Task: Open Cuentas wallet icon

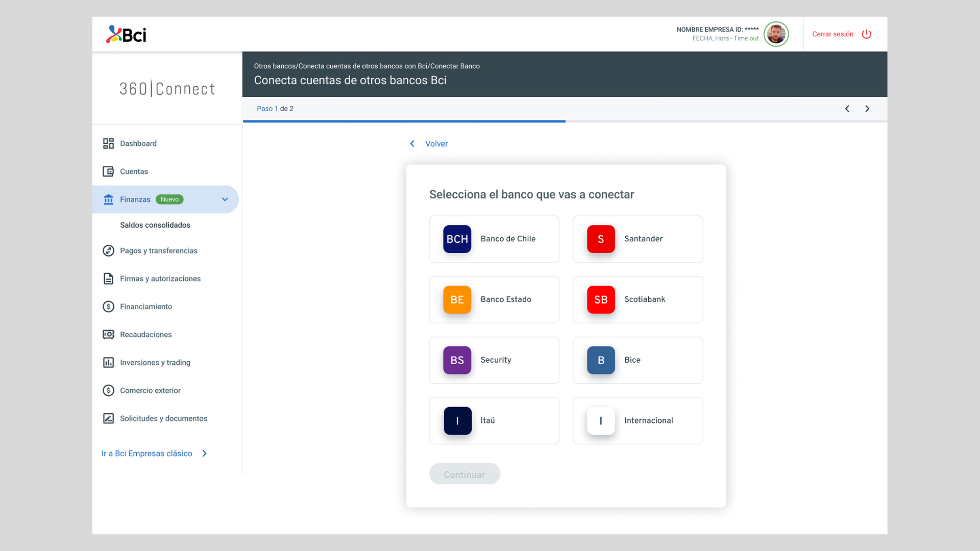Action: pos(108,171)
